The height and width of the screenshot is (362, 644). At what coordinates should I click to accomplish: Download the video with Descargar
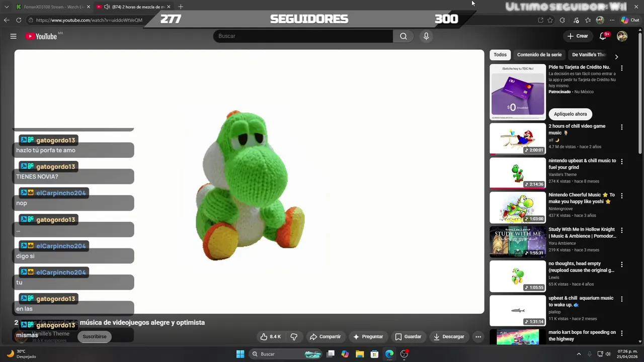click(x=449, y=337)
